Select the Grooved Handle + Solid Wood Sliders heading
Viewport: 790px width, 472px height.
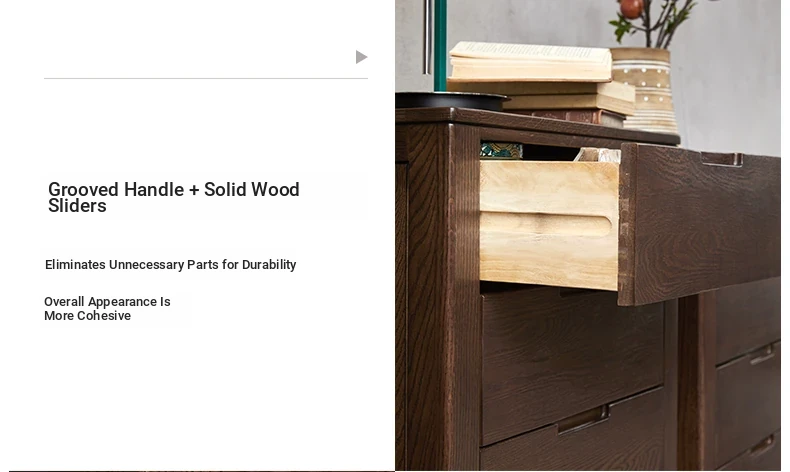click(x=174, y=197)
